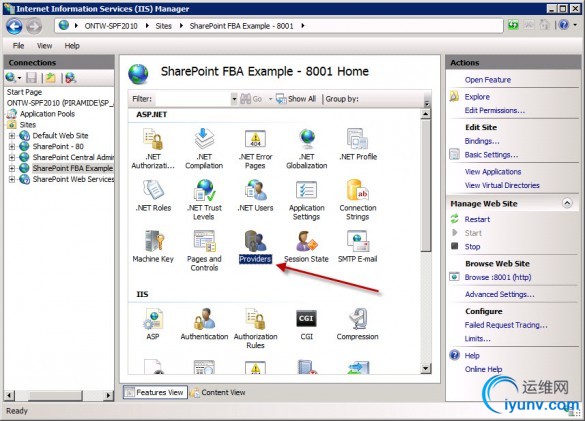Open .NET Trust Levels feature
Screen dimensions: 585x421
point(204,200)
